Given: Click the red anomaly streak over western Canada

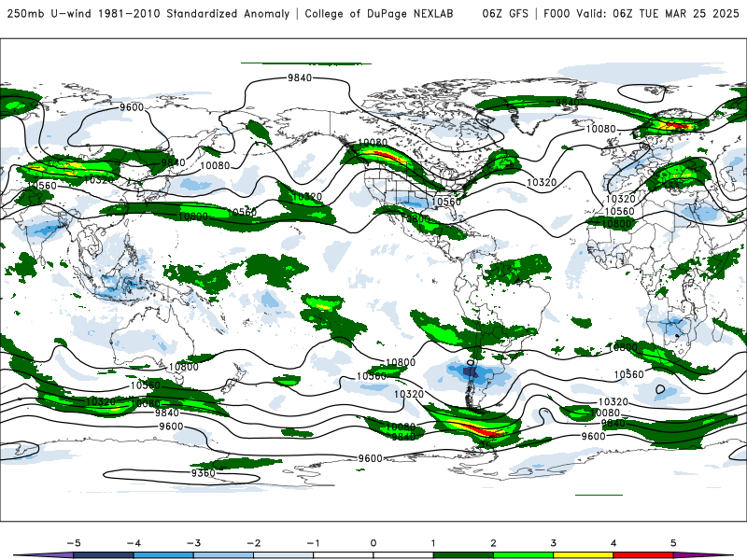Looking at the screenshot, I should [385, 155].
